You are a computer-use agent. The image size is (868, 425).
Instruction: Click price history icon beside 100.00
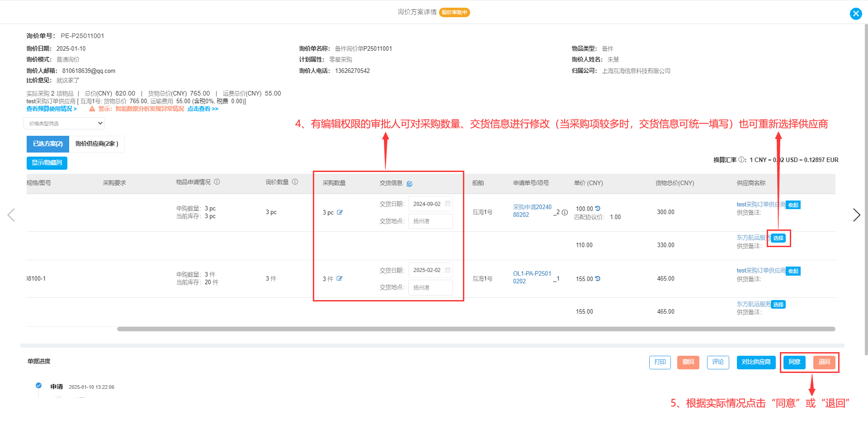598,209
